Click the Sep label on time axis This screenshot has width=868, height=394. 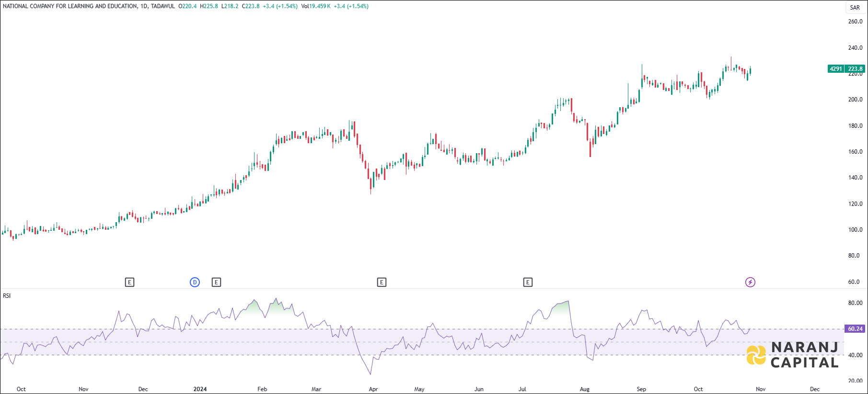(641, 389)
